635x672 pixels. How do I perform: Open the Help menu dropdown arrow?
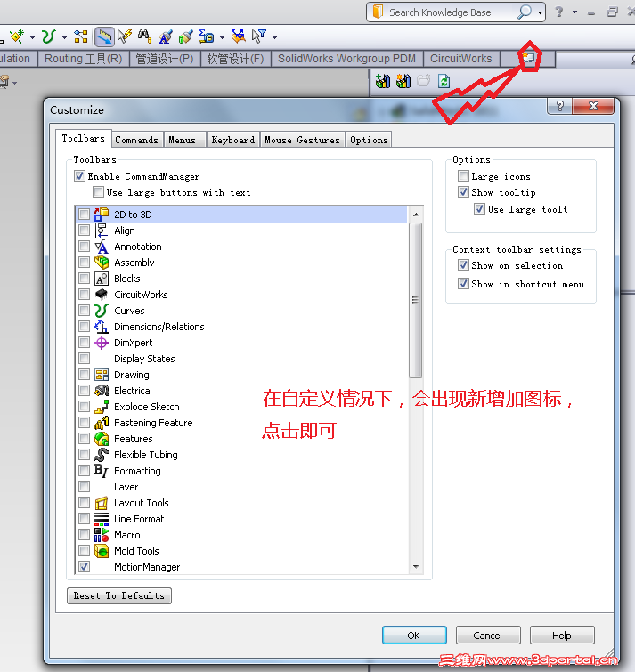click(574, 12)
